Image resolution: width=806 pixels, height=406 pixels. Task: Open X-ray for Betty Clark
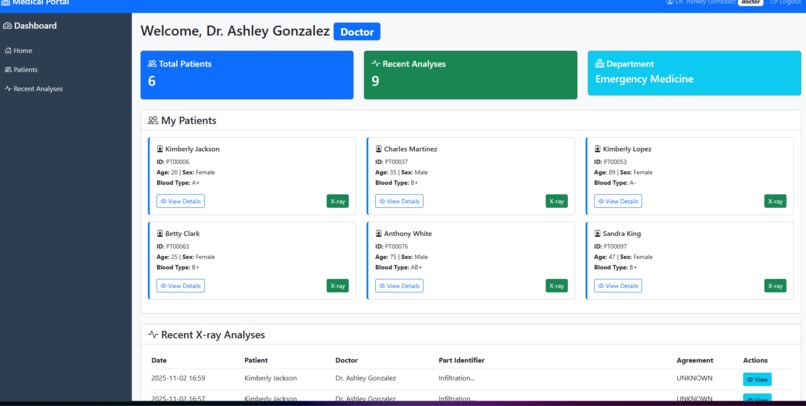click(x=338, y=286)
